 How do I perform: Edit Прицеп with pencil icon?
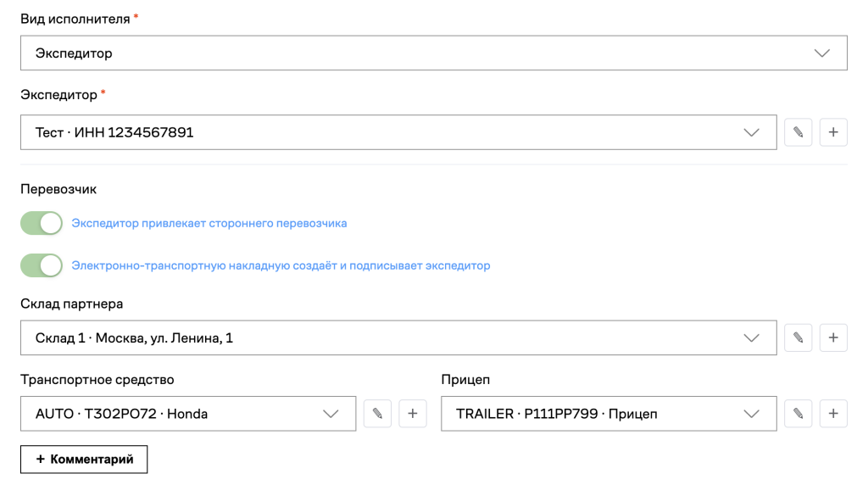click(798, 414)
